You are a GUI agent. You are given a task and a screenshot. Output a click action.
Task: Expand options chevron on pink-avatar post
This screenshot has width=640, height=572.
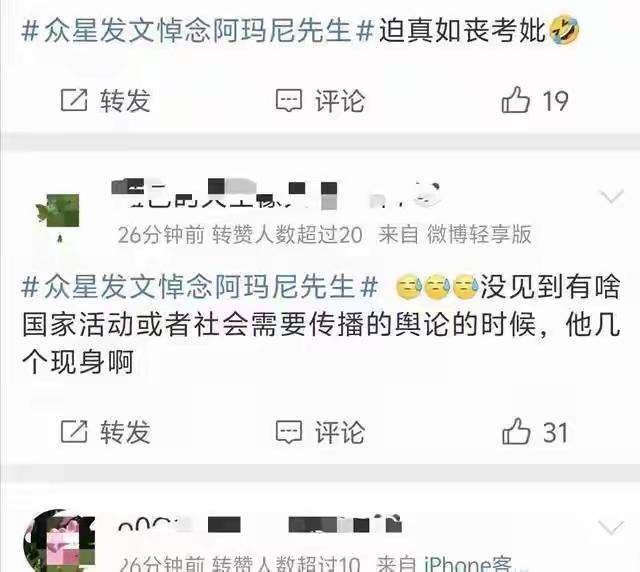point(612,527)
